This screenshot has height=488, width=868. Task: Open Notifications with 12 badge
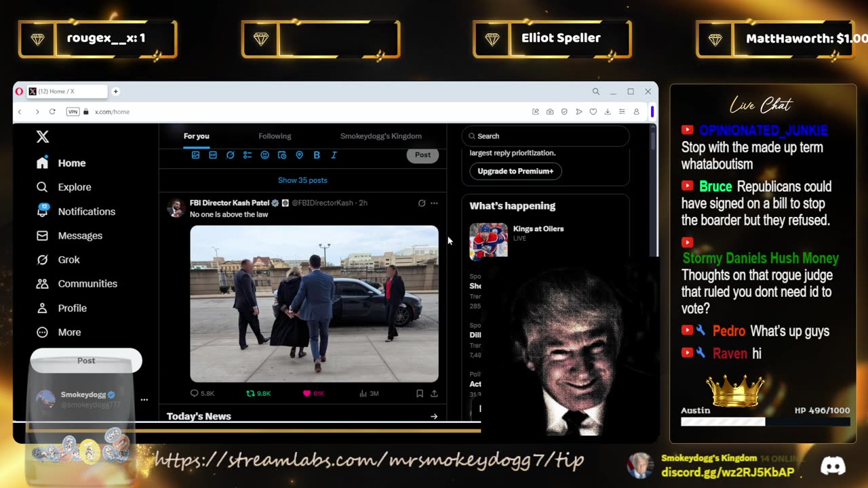(x=76, y=211)
